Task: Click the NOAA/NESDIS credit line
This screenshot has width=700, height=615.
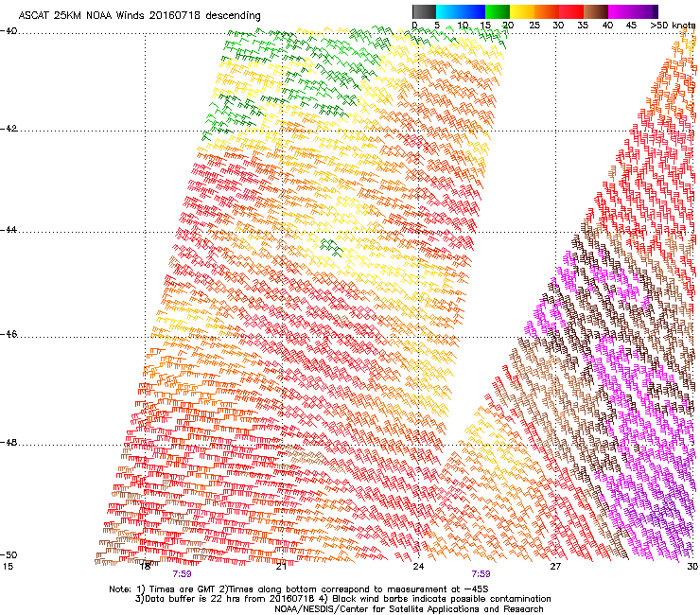Action: pyautogui.click(x=409, y=609)
